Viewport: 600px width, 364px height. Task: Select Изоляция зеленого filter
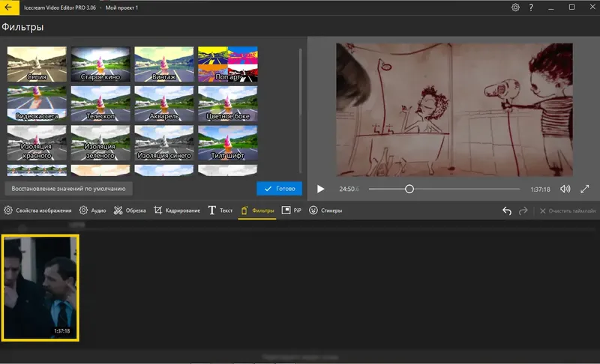click(x=100, y=142)
